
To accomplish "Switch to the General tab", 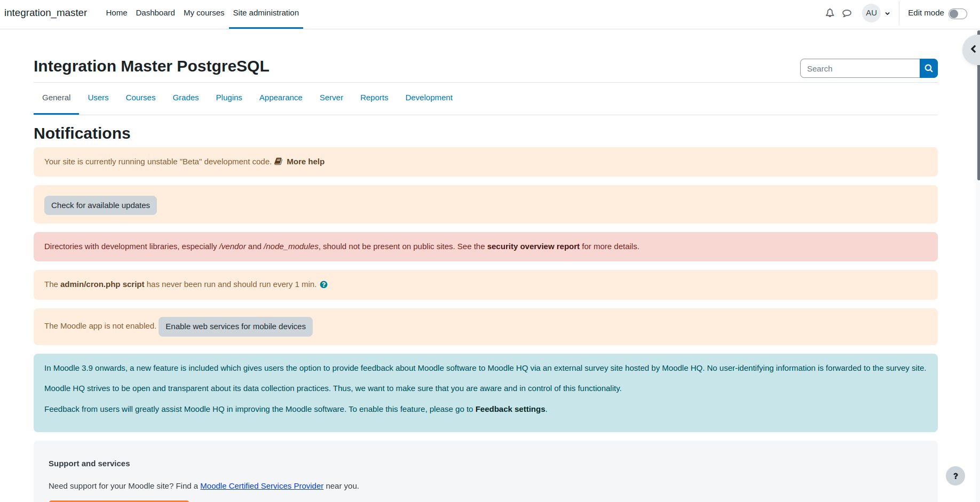I will [56, 98].
